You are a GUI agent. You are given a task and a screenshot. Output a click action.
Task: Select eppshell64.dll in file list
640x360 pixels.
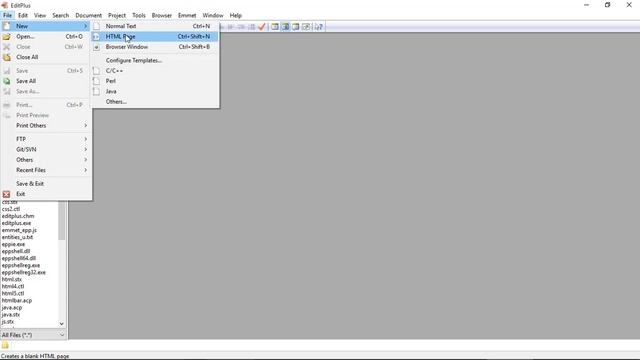[19, 258]
